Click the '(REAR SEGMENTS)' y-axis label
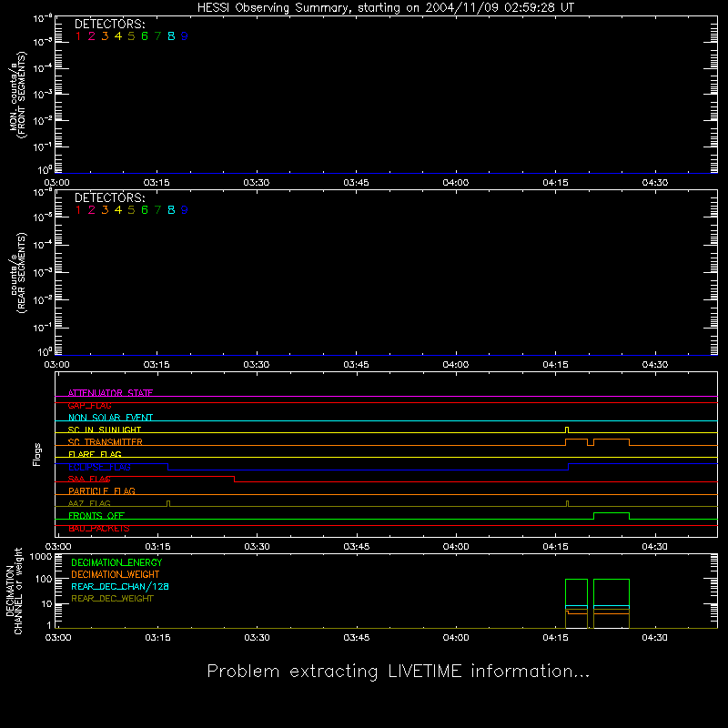Screen dimensions: 728x728 (x=22, y=272)
